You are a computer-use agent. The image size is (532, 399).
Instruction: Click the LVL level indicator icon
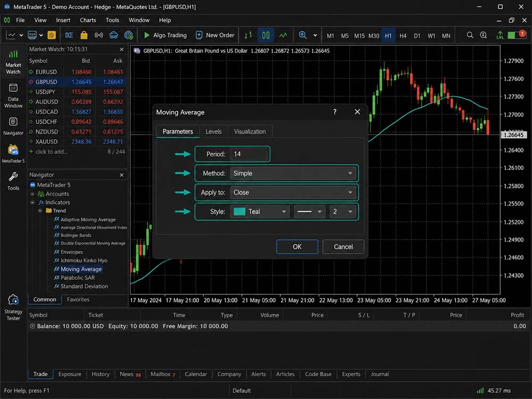[500, 35]
